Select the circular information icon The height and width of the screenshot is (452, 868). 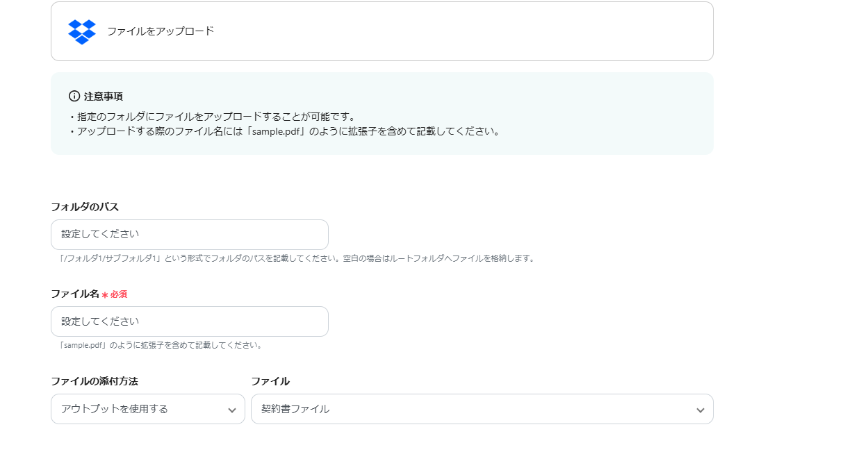74,97
